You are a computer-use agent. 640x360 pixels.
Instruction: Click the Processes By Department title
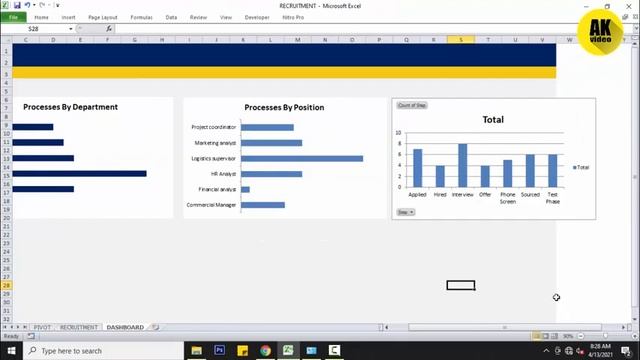click(x=70, y=107)
